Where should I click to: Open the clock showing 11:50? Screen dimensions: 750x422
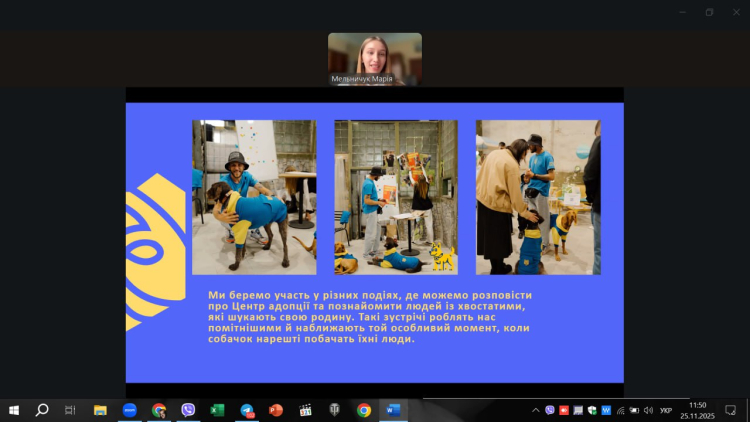[697, 410]
